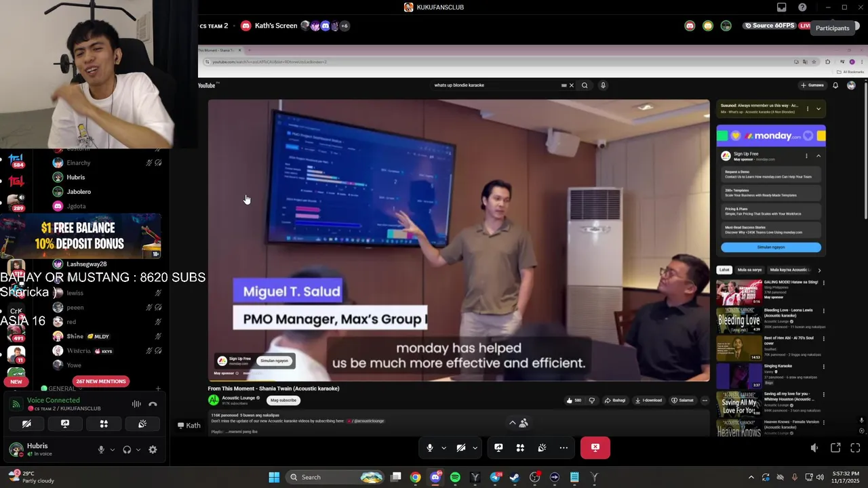Turn on camera in voice panel

26,424
